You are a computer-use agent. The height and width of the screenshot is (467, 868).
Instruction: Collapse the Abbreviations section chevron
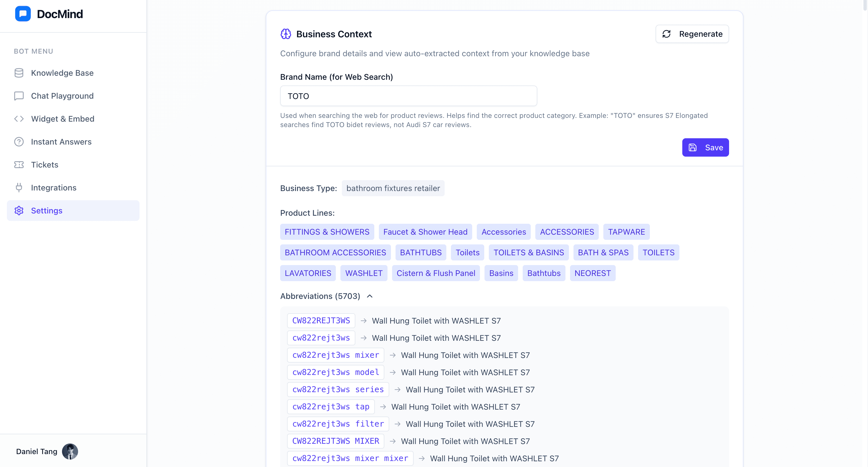coord(370,296)
